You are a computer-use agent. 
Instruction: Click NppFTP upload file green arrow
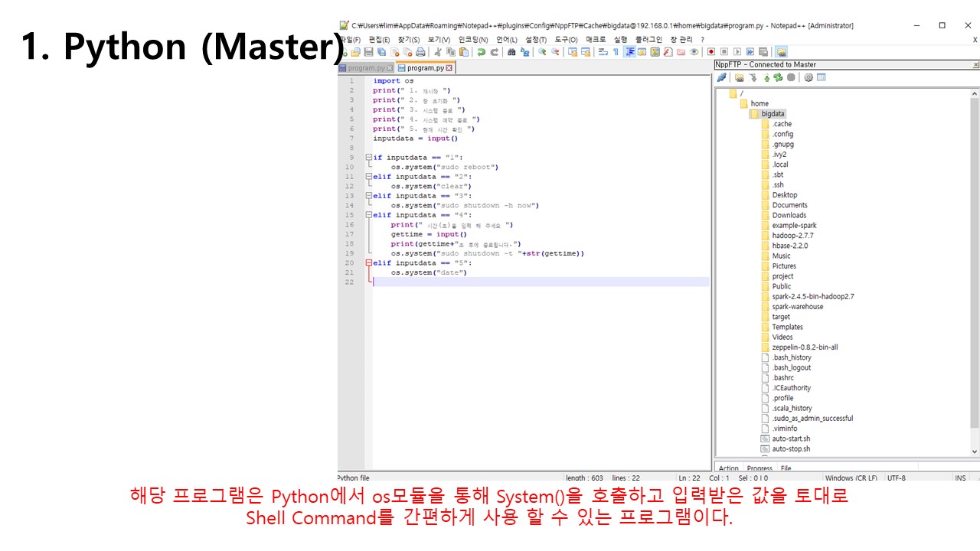766,77
